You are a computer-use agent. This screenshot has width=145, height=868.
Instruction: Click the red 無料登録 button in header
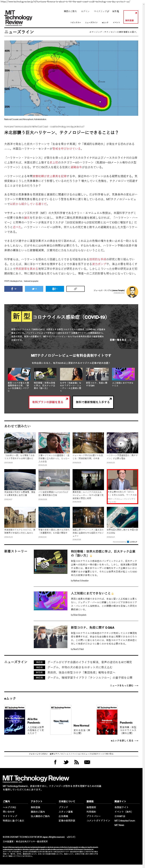tap(131, 17)
